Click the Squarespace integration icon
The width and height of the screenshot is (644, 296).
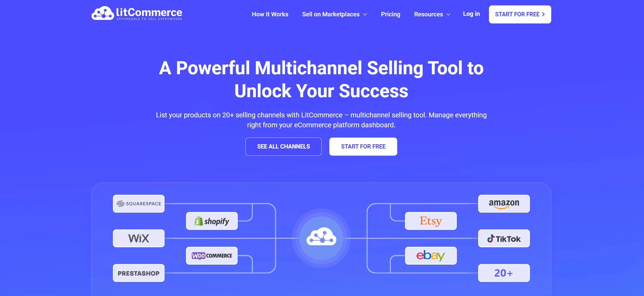pos(138,203)
